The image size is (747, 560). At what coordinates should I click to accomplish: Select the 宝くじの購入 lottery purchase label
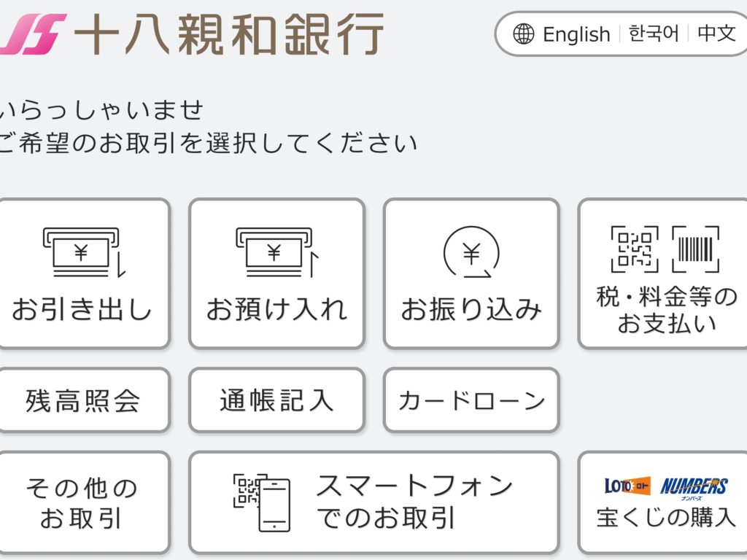[x=666, y=517]
